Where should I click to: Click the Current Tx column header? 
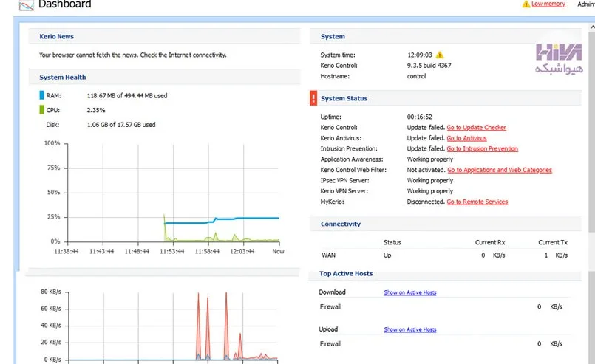point(553,242)
